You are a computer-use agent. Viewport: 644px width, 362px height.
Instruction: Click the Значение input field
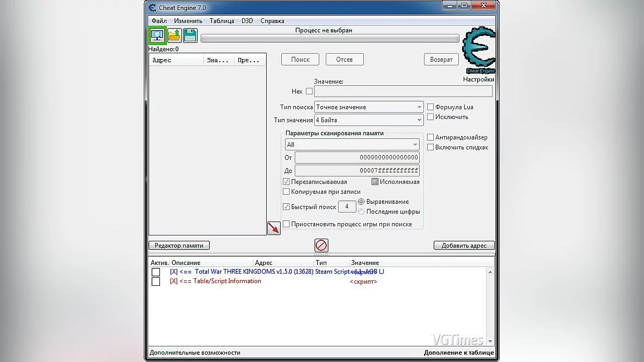coord(402,91)
